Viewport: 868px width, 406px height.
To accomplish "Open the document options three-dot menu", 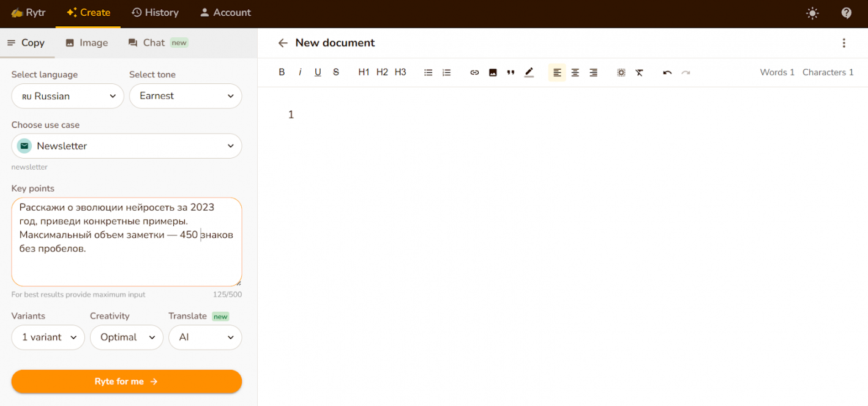I will 844,43.
